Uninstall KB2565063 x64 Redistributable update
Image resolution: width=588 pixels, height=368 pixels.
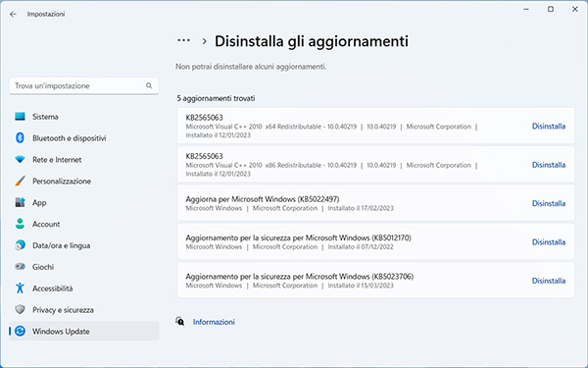[x=549, y=127]
